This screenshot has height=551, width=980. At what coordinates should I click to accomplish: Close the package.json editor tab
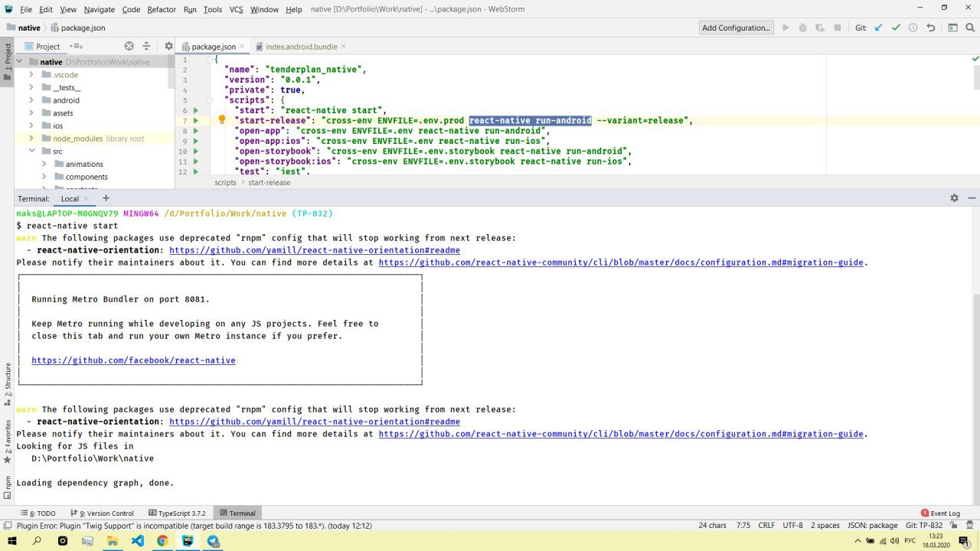point(243,47)
